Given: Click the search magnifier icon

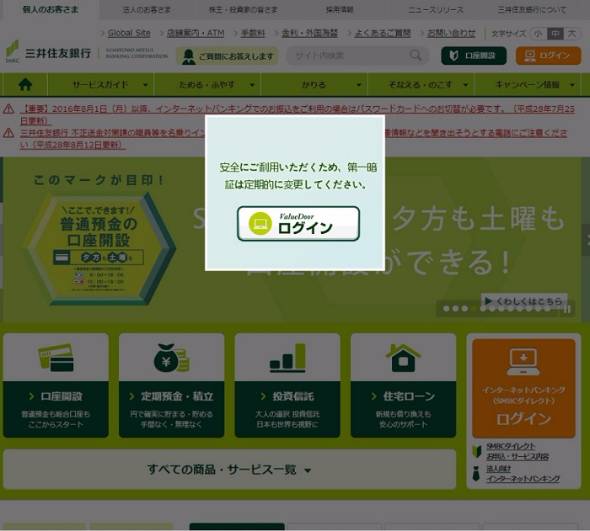Looking at the screenshot, I should [415, 56].
